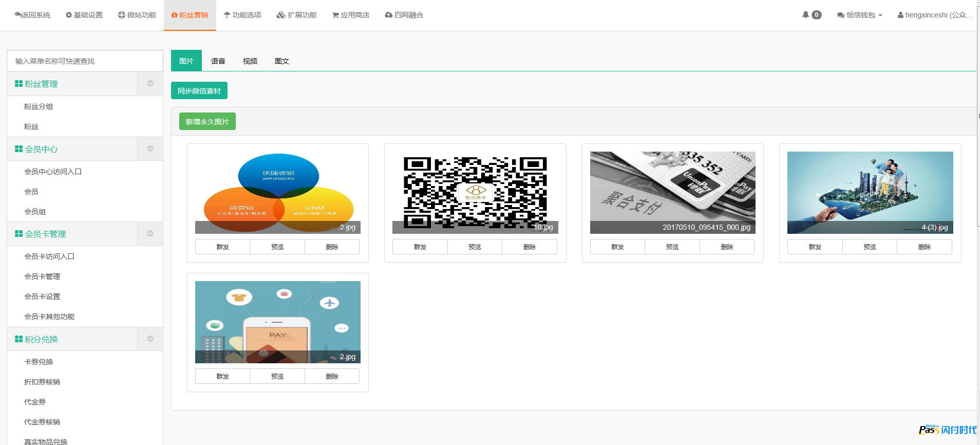Click 删除 under the 4 (3).jpg image

coord(925,247)
